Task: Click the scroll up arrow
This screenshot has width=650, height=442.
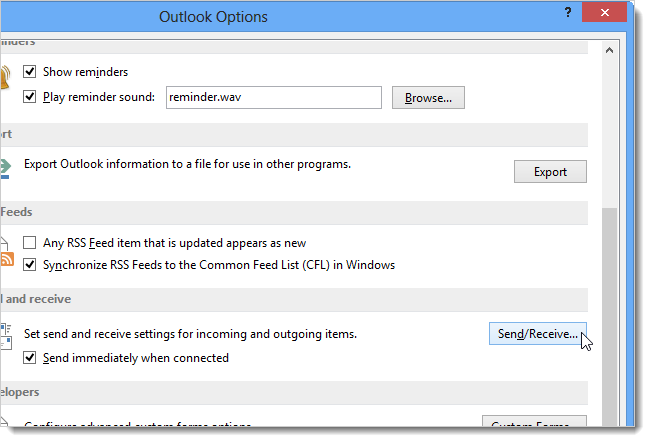Action: [x=609, y=51]
